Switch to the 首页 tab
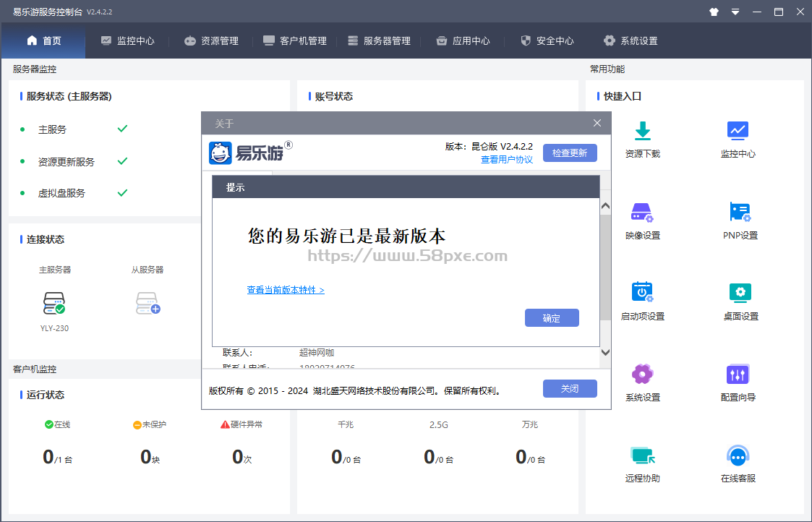 [43, 40]
